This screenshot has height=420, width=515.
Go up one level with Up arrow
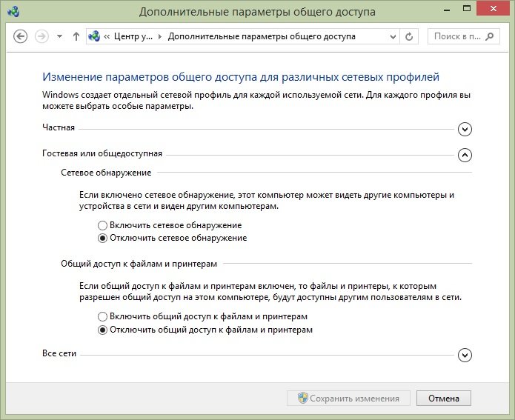pyautogui.click(x=76, y=36)
